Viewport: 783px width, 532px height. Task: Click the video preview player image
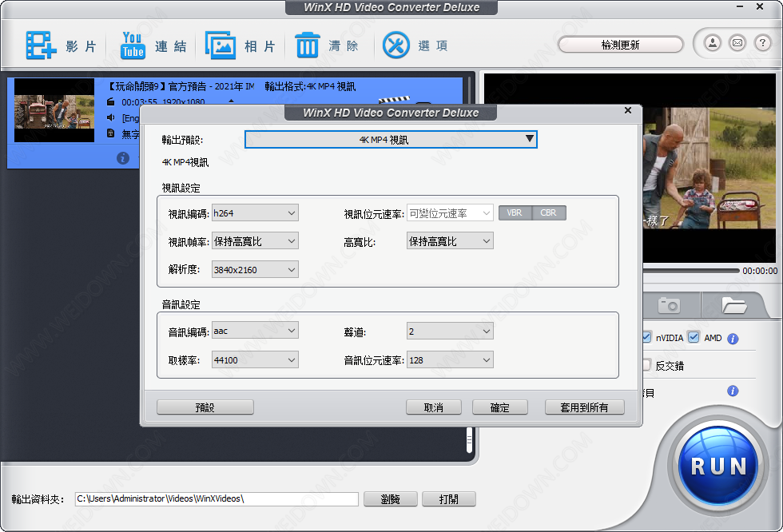coord(709,169)
